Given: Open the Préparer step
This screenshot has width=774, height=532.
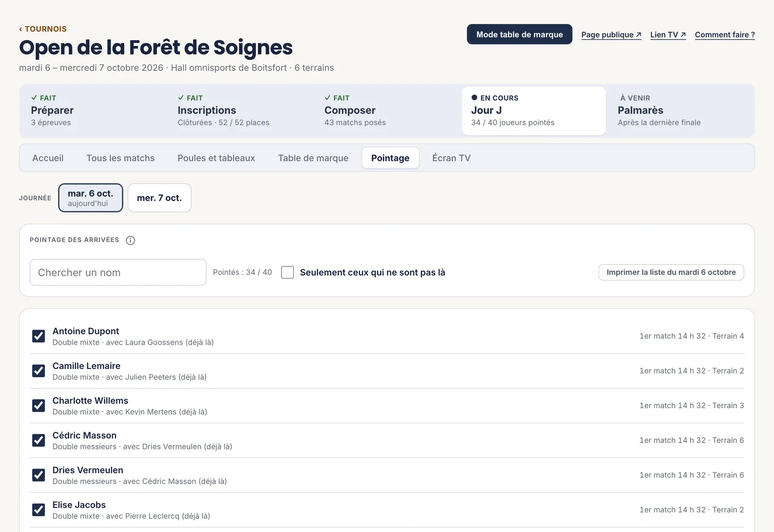Looking at the screenshot, I should (x=93, y=111).
